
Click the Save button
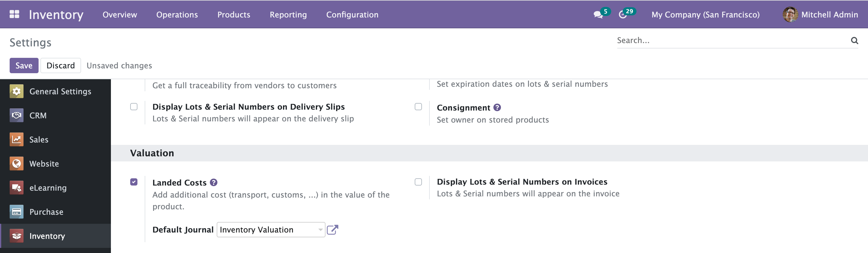pos(24,65)
